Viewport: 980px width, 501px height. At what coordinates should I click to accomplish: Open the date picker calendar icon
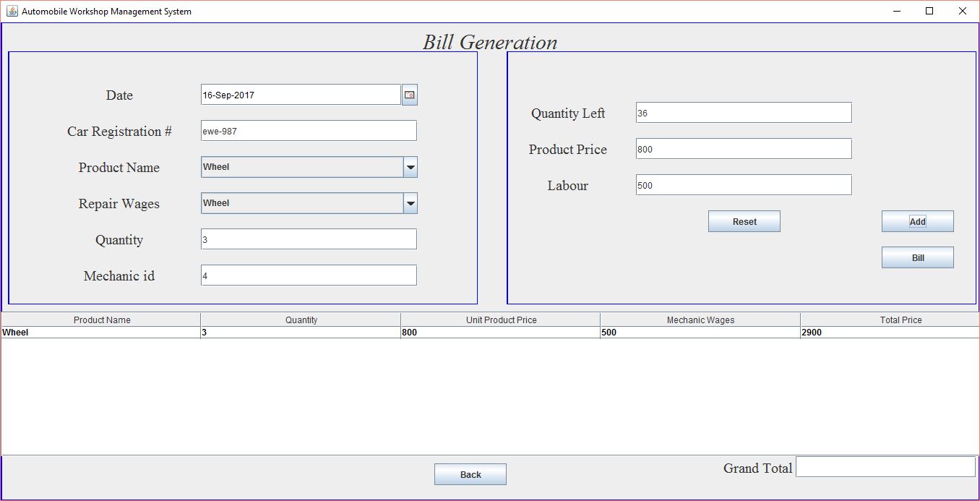pyautogui.click(x=409, y=94)
